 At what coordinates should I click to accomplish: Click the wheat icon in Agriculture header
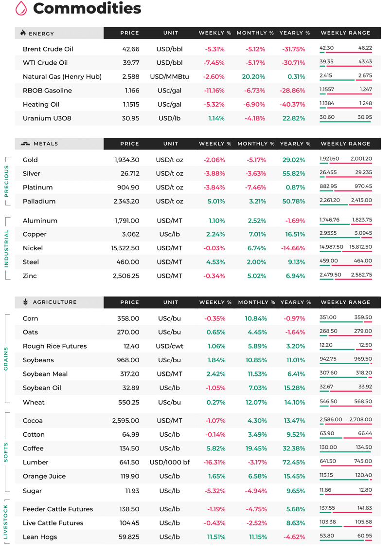(x=25, y=302)
